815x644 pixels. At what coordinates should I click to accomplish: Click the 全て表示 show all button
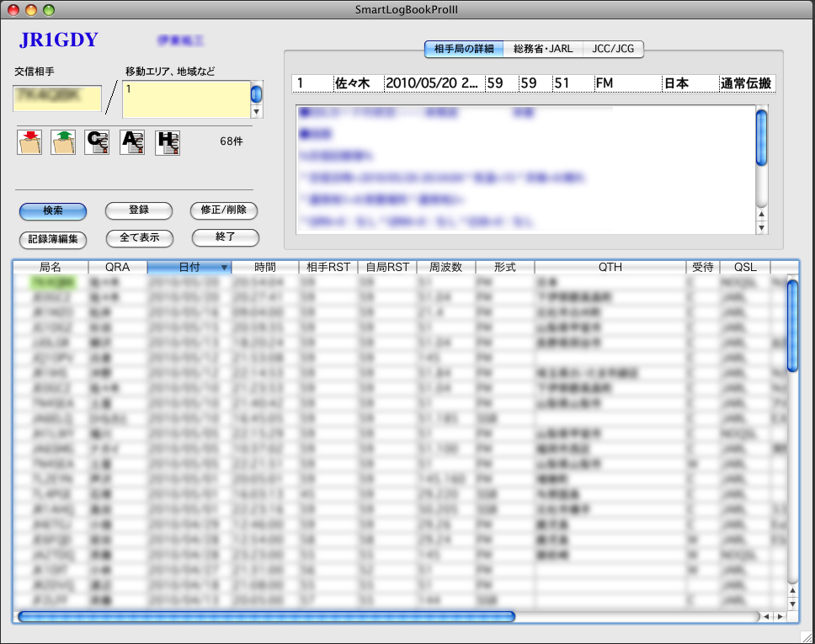(139, 237)
